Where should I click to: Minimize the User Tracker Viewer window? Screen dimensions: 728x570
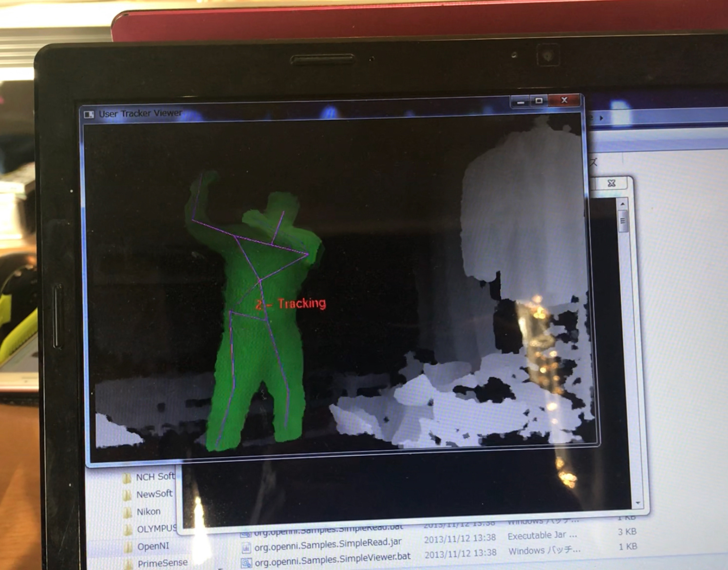click(521, 101)
